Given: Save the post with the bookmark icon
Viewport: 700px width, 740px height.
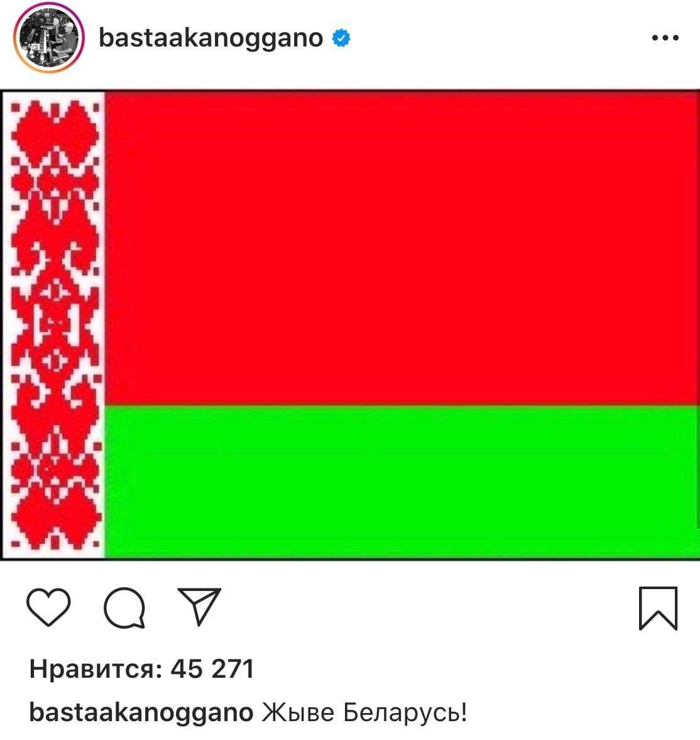Looking at the screenshot, I should [x=659, y=609].
